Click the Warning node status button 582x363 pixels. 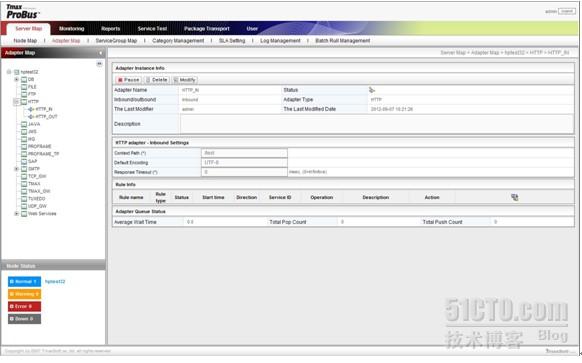pos(24,294)
